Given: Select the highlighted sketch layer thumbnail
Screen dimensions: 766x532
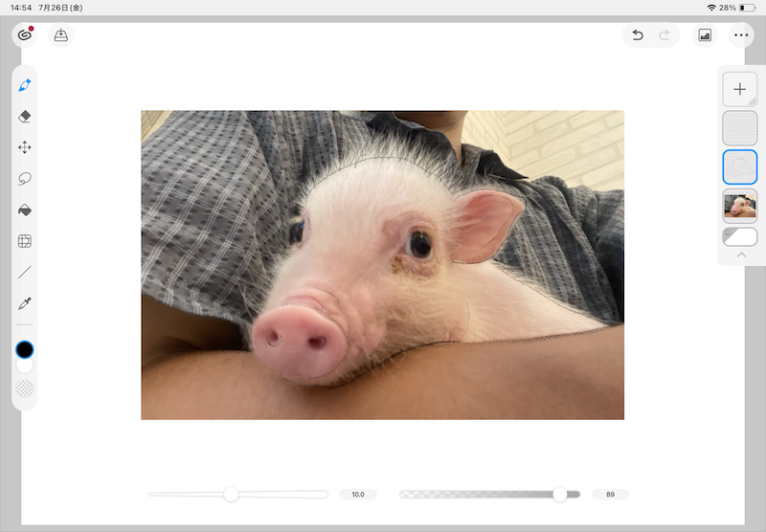Looking at the screenshot, I should tap(739, 166).
